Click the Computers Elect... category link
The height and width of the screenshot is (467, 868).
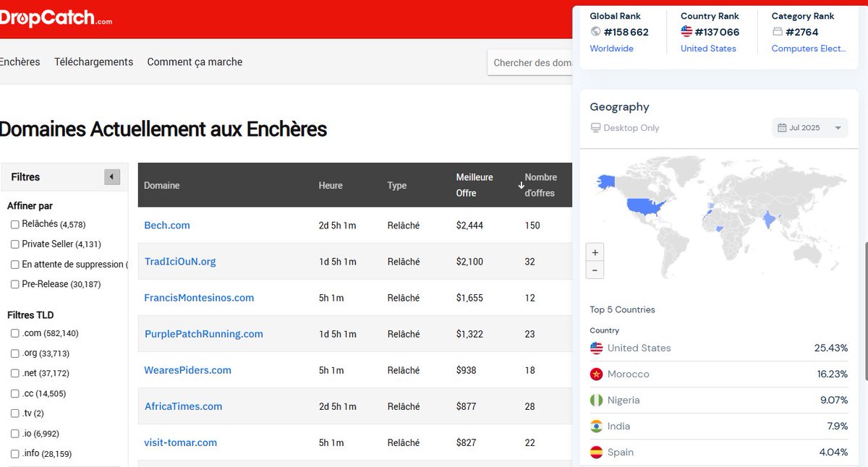pos(809,48)
